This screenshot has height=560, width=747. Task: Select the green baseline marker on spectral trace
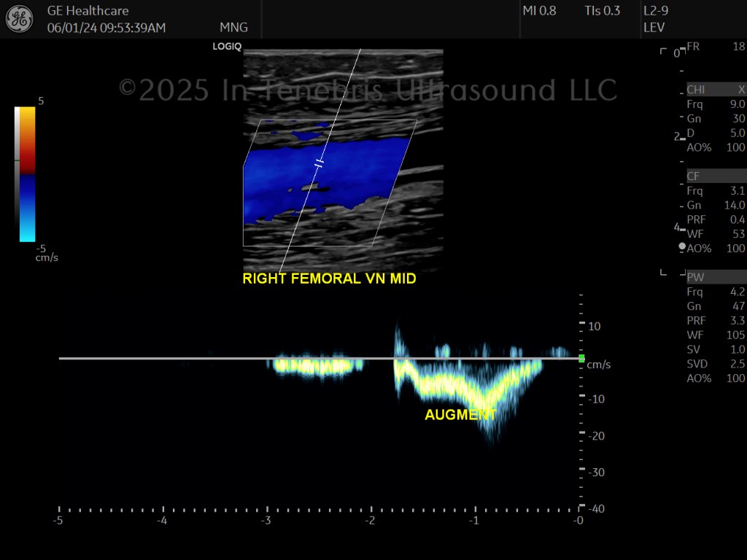click(x=581, y=358)
